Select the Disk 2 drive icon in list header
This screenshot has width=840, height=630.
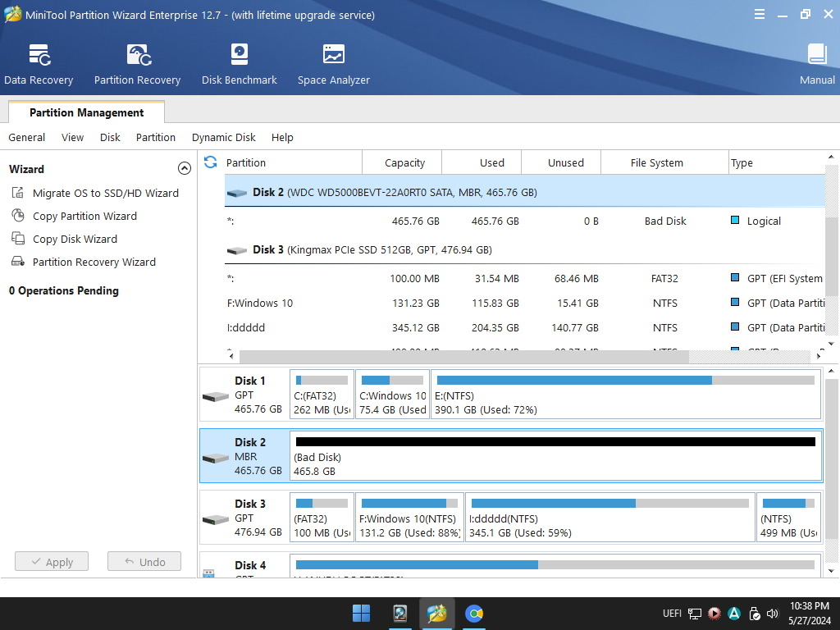[x=237, y=193]
